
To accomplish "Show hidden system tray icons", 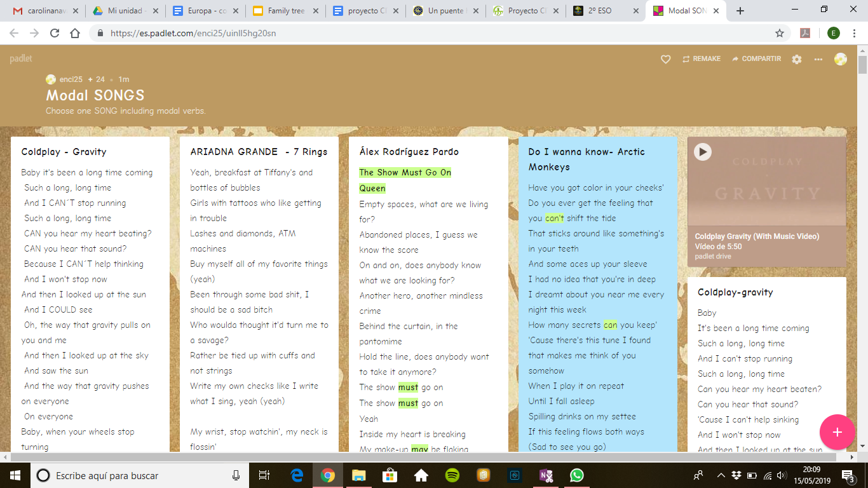I will [721, 475].
